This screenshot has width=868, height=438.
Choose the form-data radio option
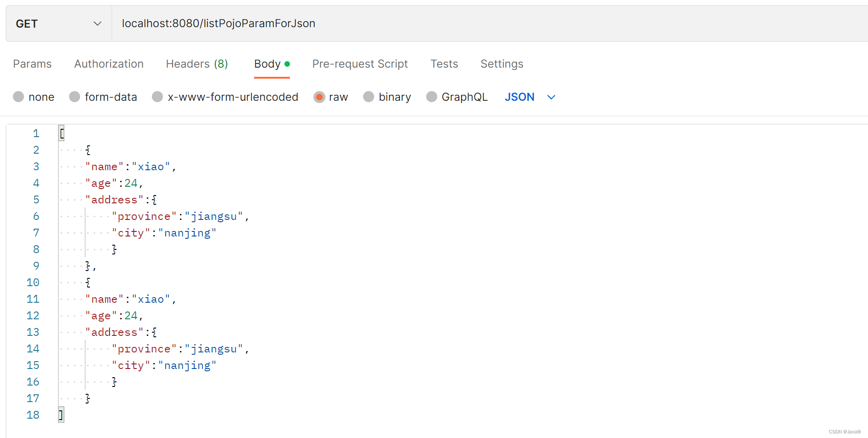click(x=75, y=97)
